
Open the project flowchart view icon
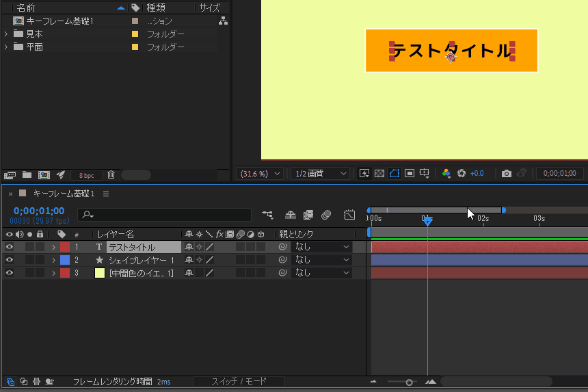click(x=223, y=21)
